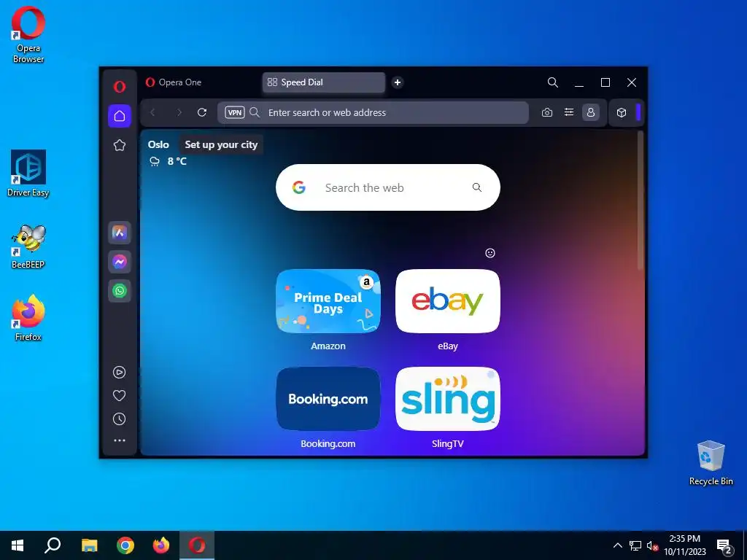Click the address bar search field

373,112
